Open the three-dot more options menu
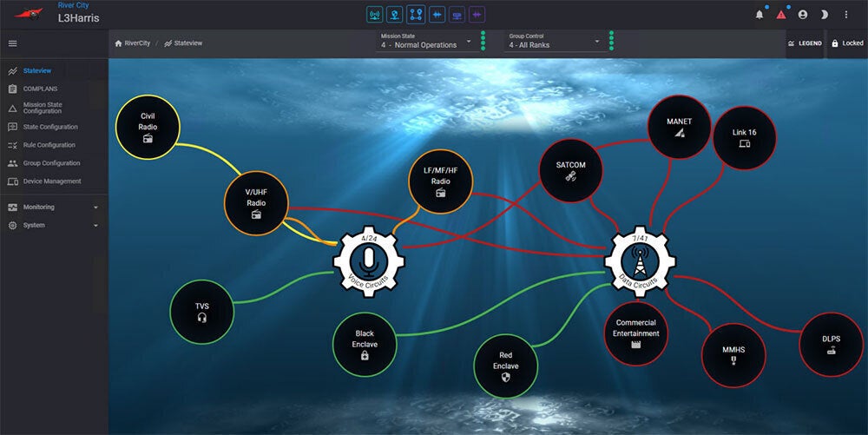 [x=845, y=15]
